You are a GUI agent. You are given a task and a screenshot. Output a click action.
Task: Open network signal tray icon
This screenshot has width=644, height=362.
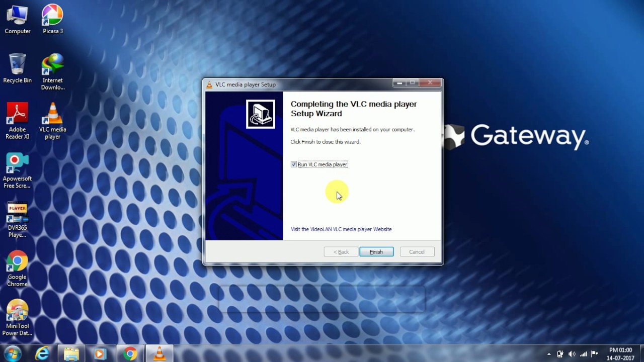coord(583,354)
